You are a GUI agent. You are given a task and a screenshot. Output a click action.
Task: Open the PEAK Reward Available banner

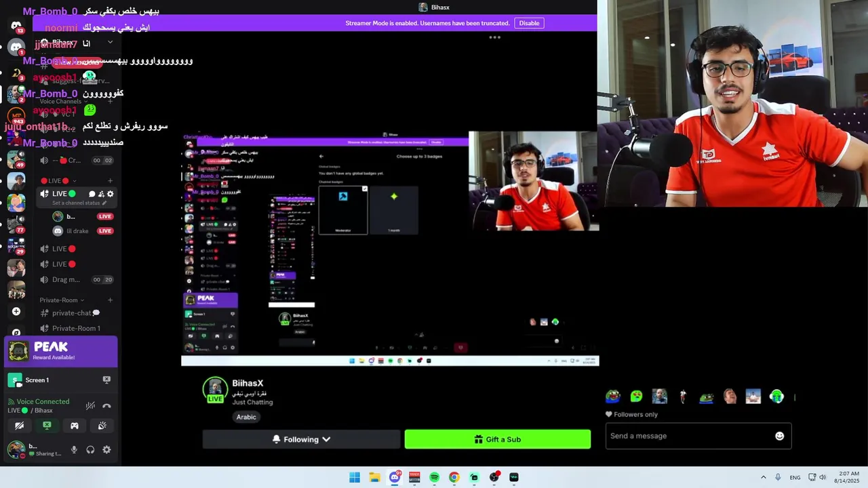pos(61,351)
